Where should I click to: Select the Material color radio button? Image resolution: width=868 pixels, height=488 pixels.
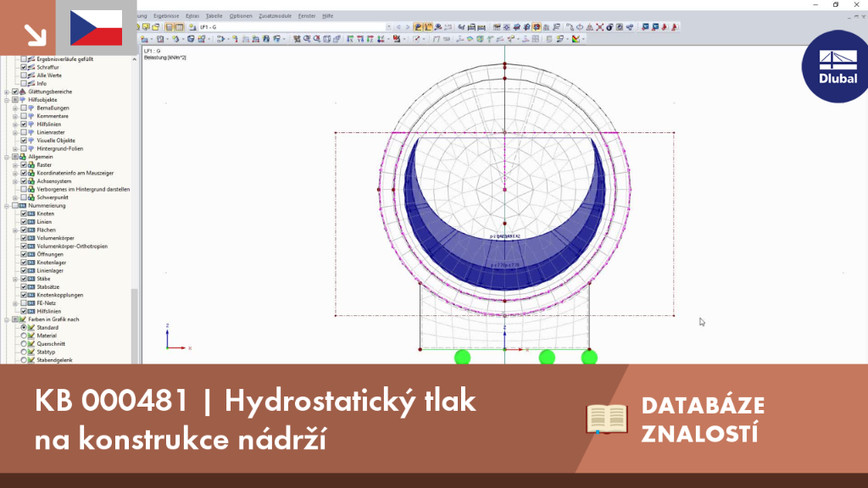(24, 335)
